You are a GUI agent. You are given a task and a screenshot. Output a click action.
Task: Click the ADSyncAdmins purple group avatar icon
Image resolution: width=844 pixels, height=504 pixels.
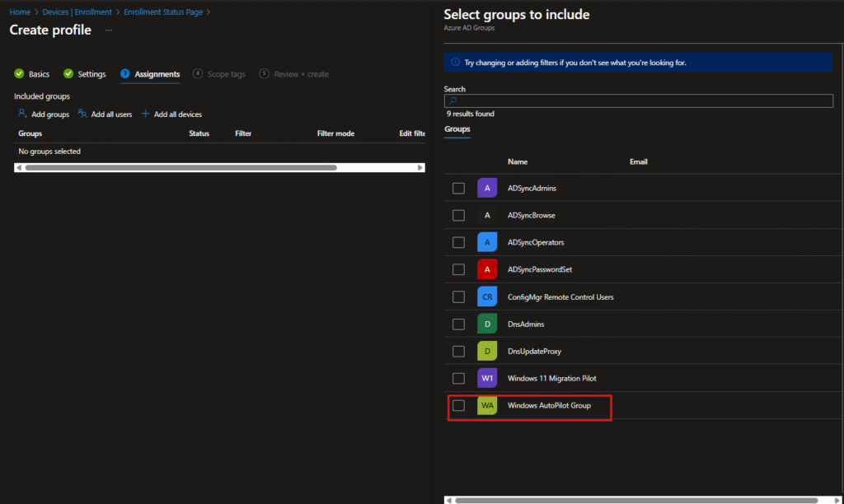(x=487, y=188)
